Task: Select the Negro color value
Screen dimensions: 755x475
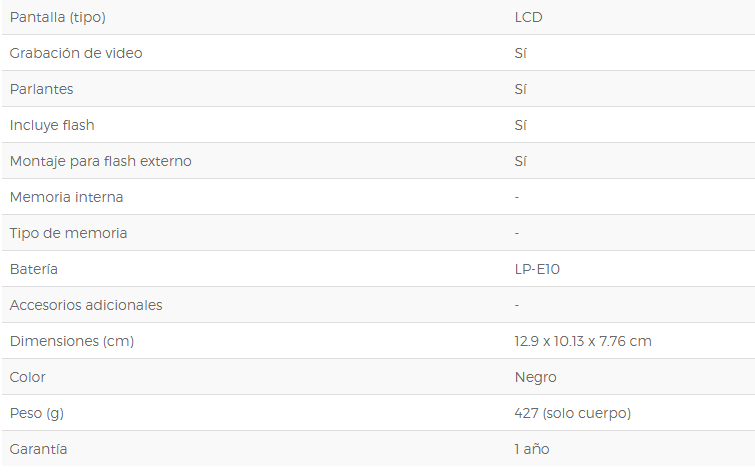Action: click(x=535, y=377)
